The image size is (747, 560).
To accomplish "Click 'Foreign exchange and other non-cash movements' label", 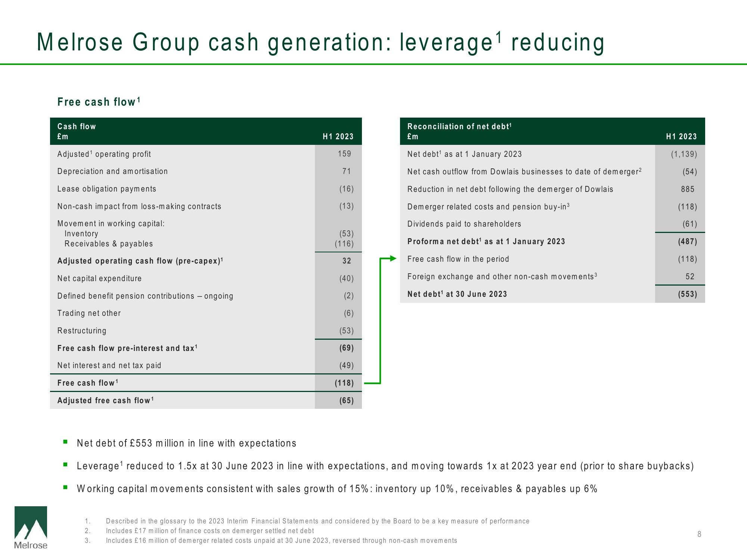I will tap(502, 276).
